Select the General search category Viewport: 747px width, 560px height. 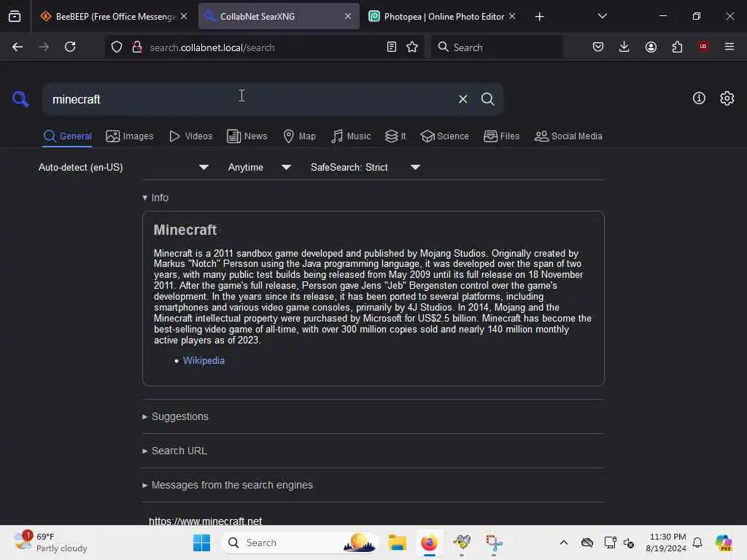[x=67, y=136]
